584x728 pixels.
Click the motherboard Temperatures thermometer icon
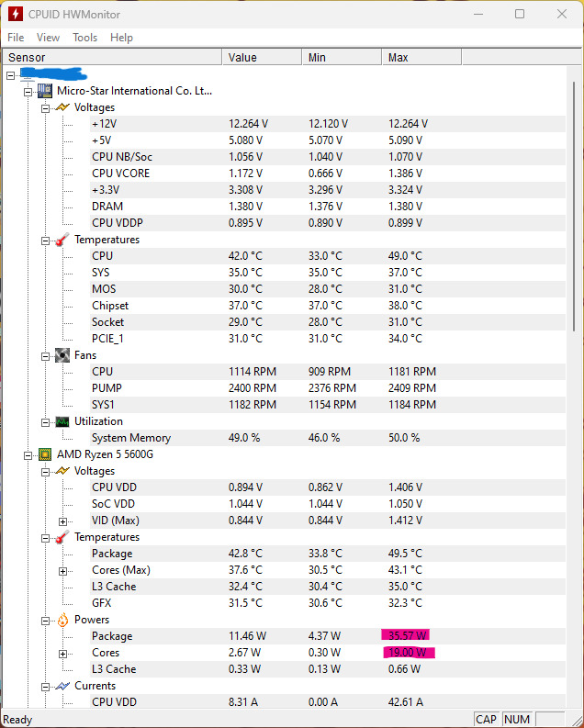62,240
